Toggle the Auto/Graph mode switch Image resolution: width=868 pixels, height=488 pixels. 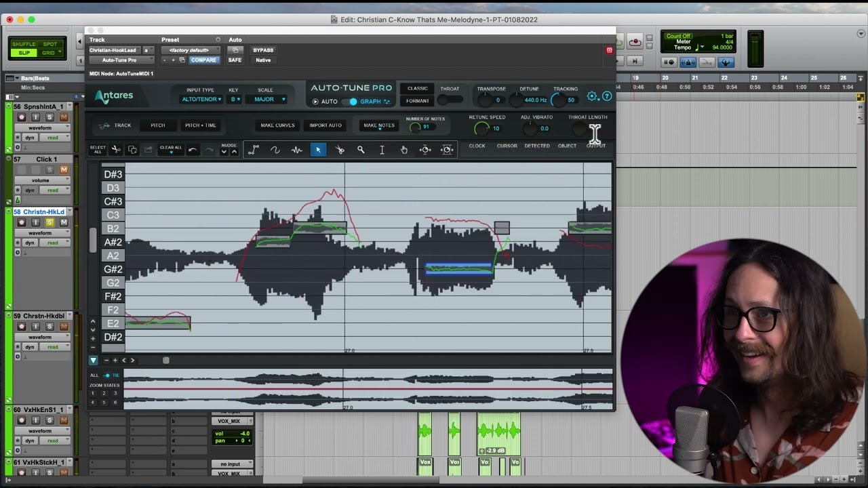(x=351, y=102)
